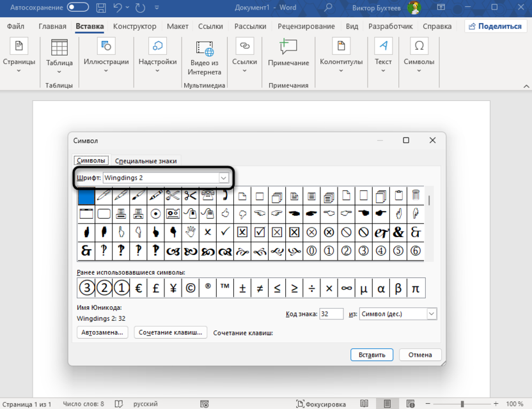The height and width of the screenshot is (409, 532).
Task: Select the checkmark symbol in the grid
Action: pyautogui.click(x=224, y=232)
